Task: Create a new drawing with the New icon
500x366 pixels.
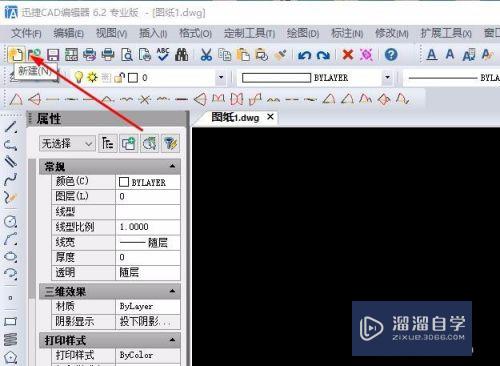Action: pyautogui.click(x=16, y=55)
